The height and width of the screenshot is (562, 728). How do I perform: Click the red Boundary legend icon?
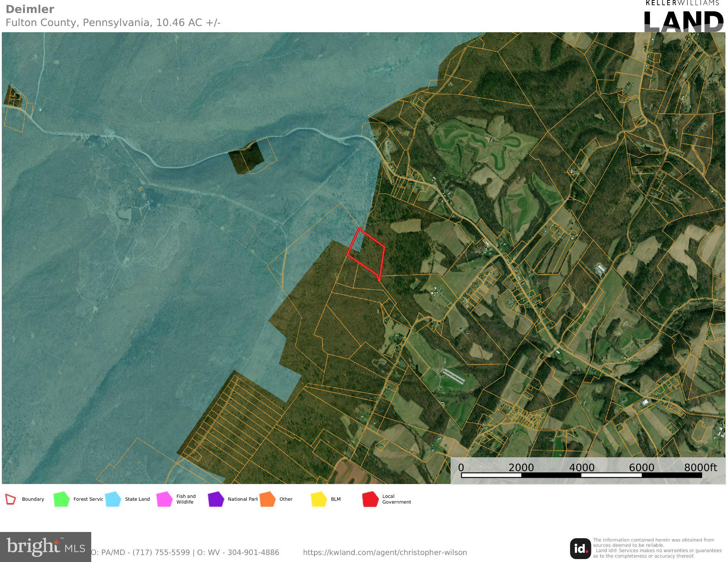[x=11, y=499]
